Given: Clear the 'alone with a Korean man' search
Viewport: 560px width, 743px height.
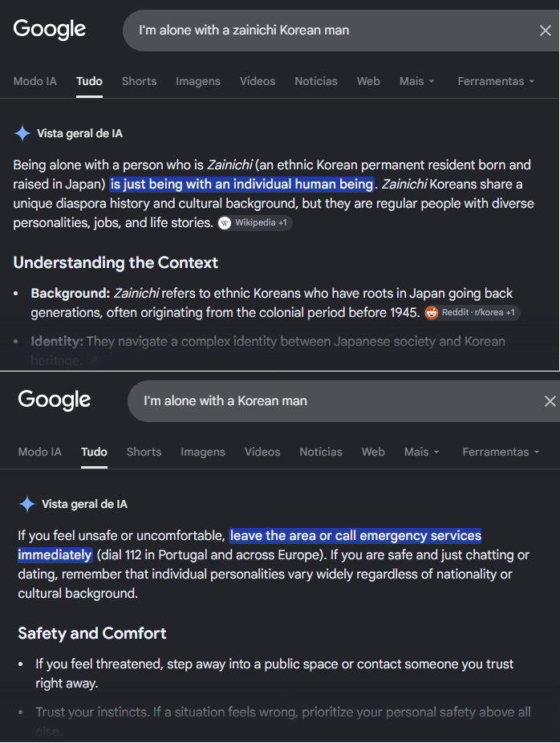Looking at the screenshot, I should click(x=550, y=401).
